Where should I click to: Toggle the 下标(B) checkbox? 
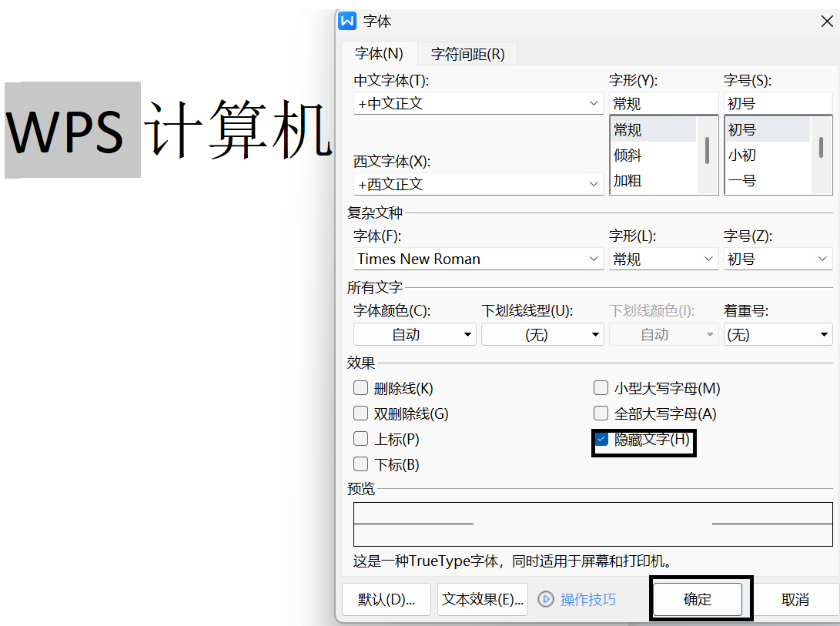coord(360,464)
